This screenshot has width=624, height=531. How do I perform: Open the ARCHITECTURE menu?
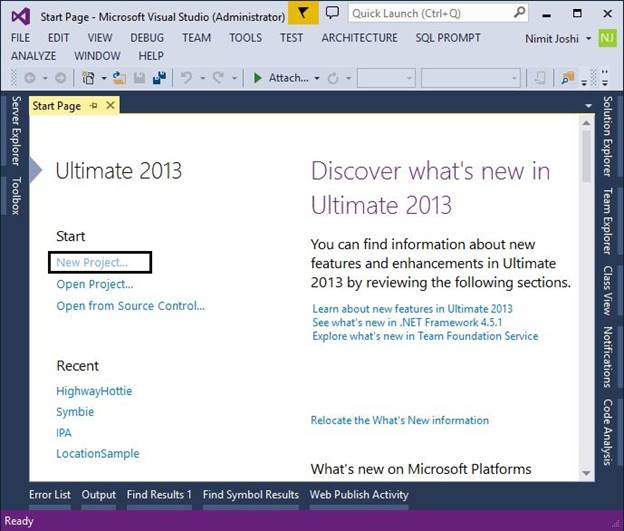(359, 38)
